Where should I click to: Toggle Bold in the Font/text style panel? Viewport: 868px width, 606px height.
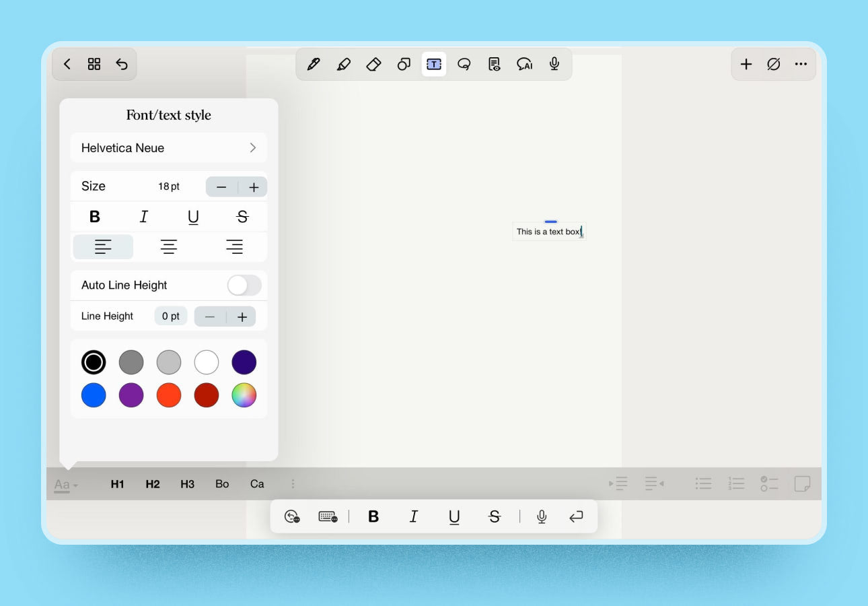point(95,217)
